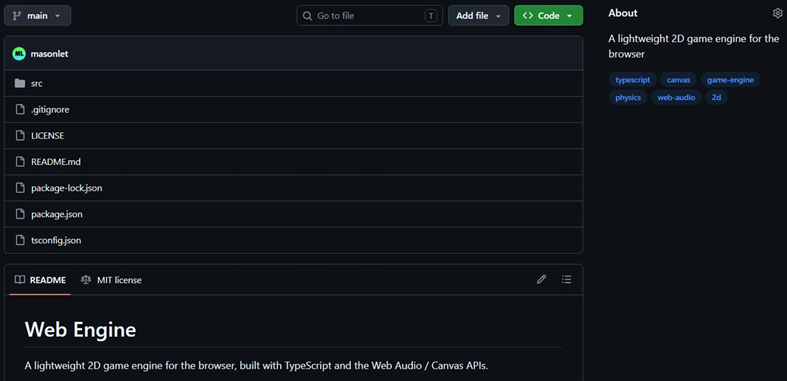Click the .gitignore file icon
787x381 pixels.
(x=20, y=109)
